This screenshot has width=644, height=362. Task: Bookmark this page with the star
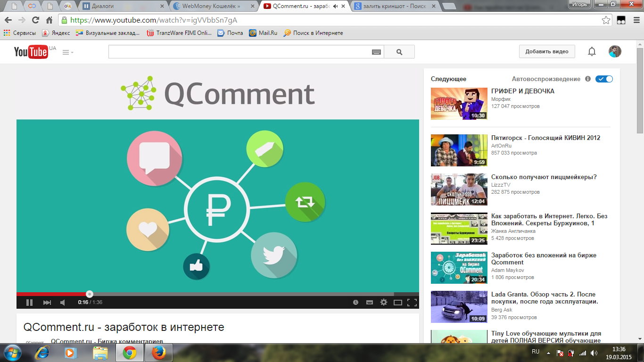coord(606,20)
